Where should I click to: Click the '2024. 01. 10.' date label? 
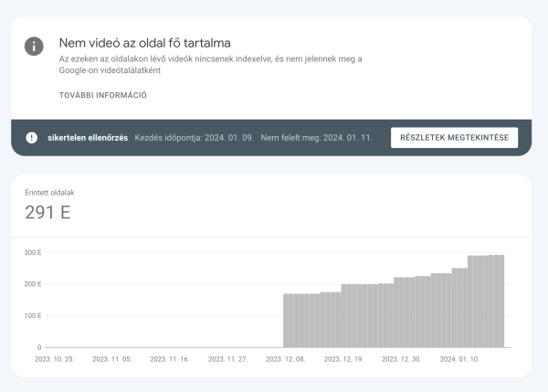click(459, 359)
